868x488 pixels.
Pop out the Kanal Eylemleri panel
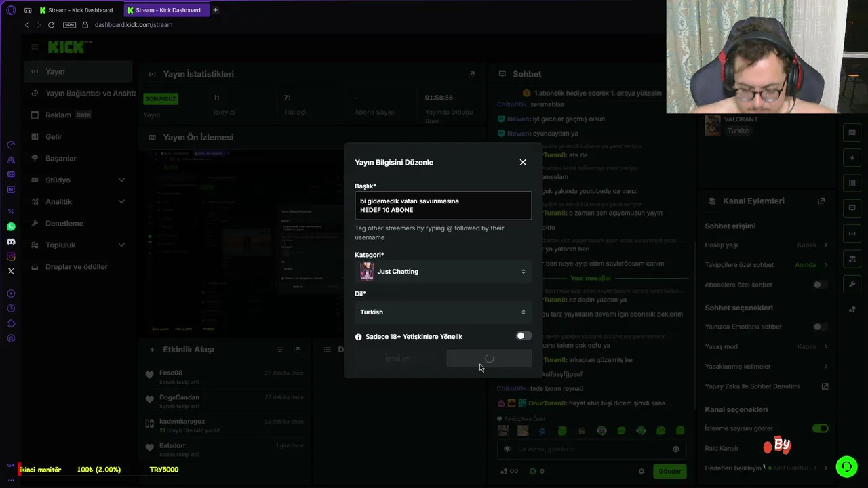(821, 201)
